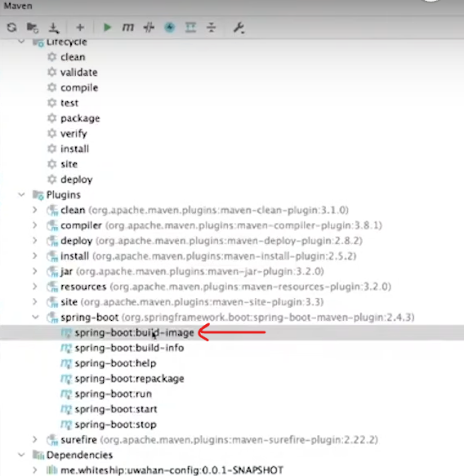The height and width of the screenshot is (476, 464).
Task: Expand the clean plugin node
Action: click(35, 210)
